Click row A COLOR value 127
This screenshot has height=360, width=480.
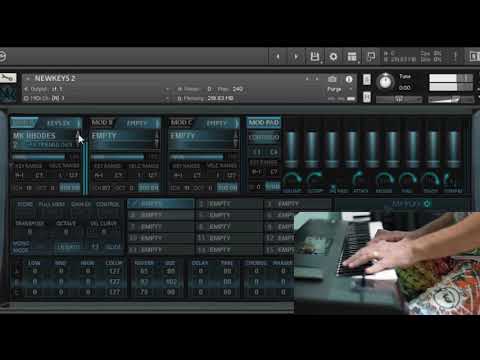(114, 271)
